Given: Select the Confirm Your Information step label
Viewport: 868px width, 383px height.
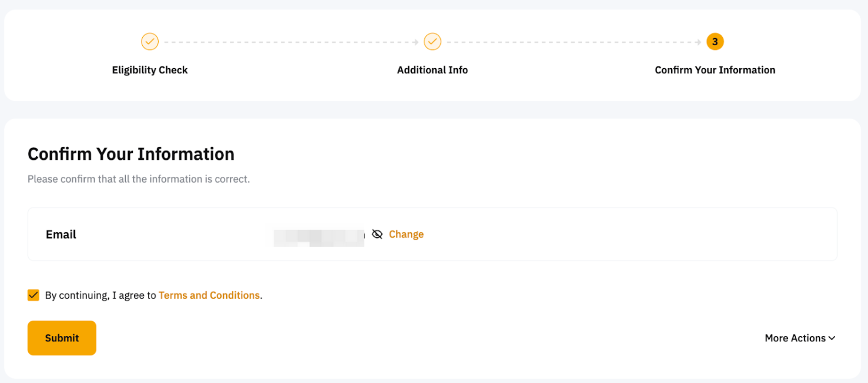Looking at the screenshot, I should pyautogui.click(x=715, y=70).
